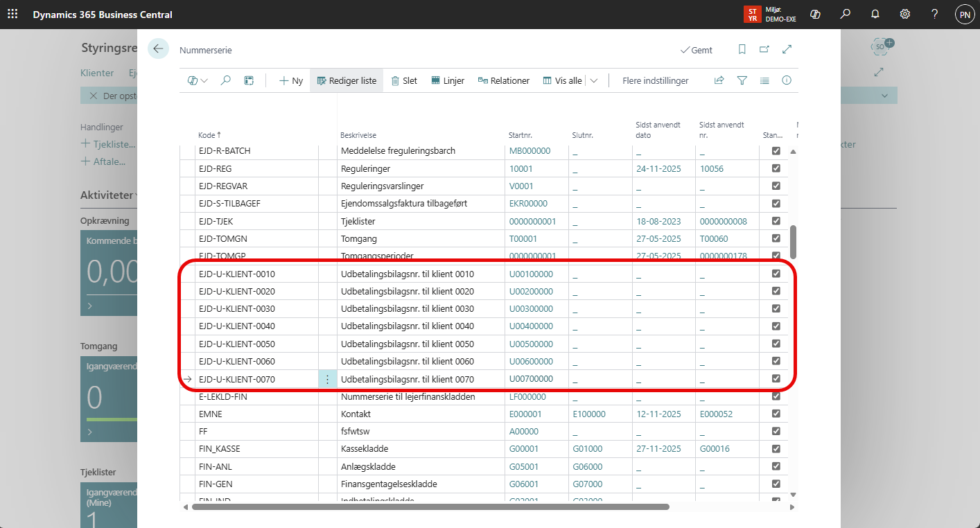Open the Copilot dropdown in the toolbar
The width and height of the screenshot is (980, 528).
[x=198, y=80]
